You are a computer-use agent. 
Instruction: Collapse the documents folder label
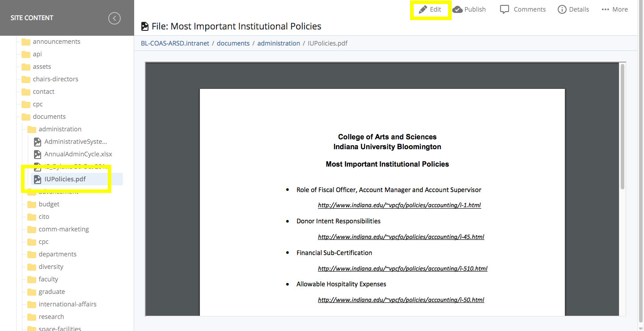(49, 117)
